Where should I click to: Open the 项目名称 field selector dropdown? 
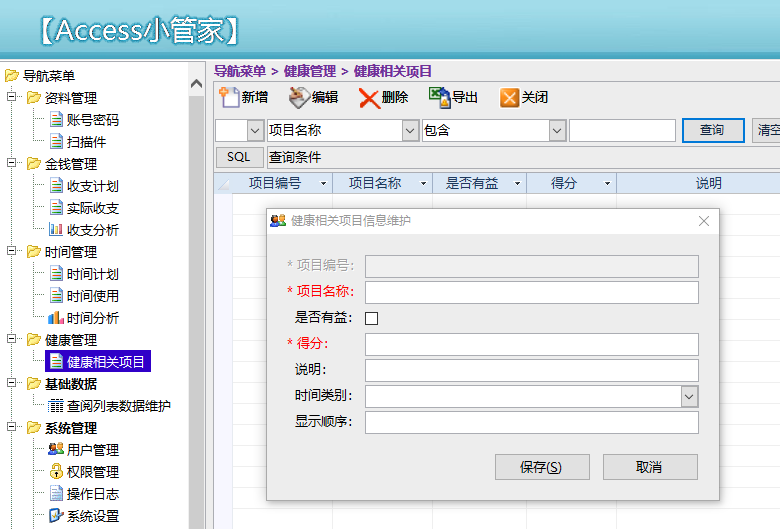(x=410, y=130)
